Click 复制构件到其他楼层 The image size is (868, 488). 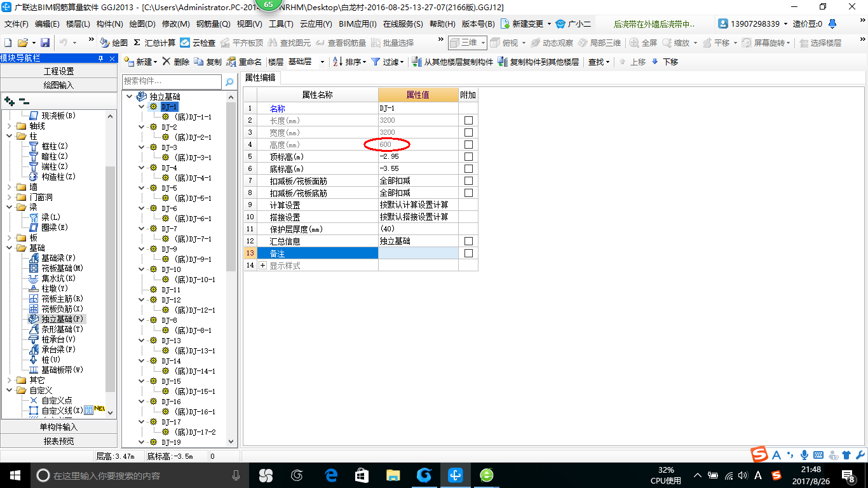point(539,62)
